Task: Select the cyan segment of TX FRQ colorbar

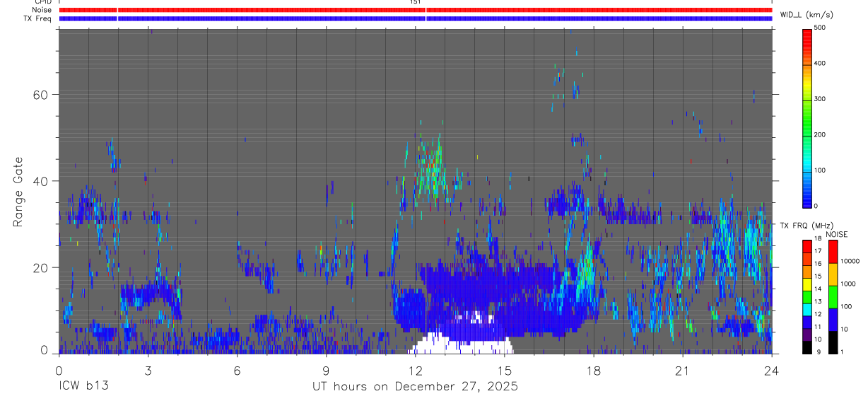Action: coord(807,310)
